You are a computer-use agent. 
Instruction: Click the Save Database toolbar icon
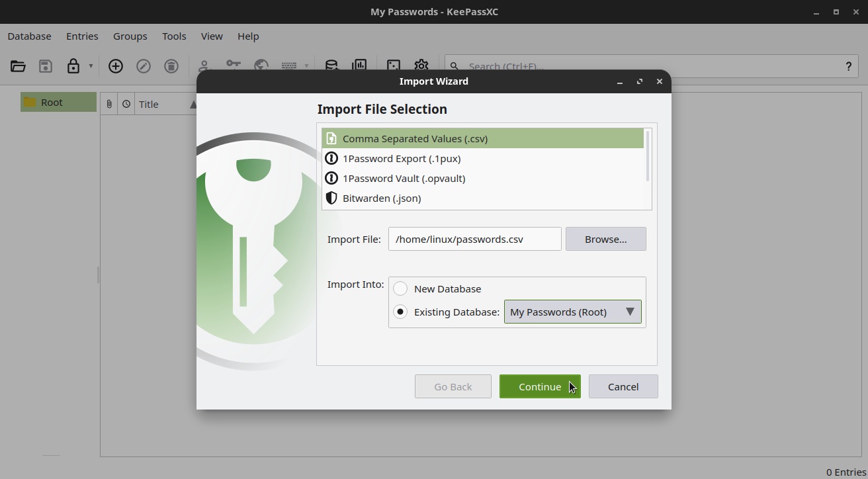point(46,66)
